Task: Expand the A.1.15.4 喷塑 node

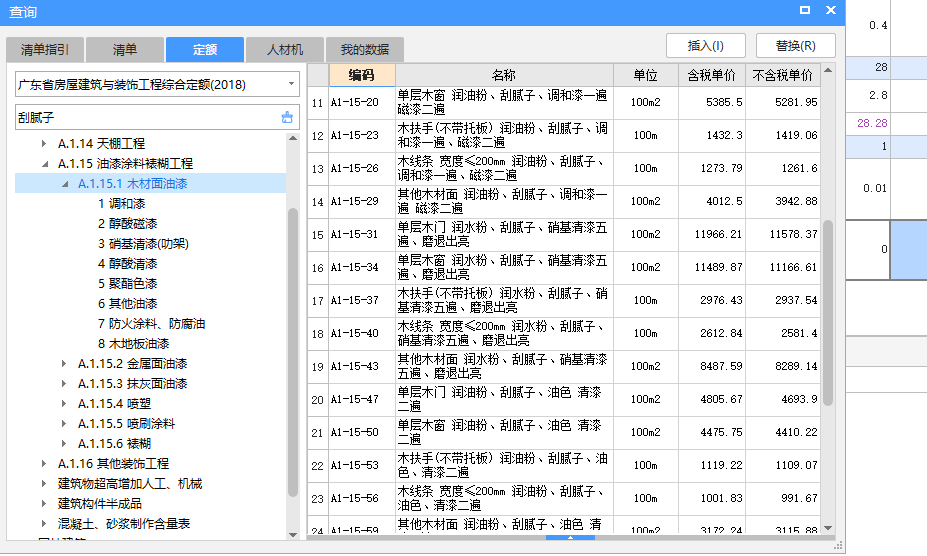Action: 64,404
